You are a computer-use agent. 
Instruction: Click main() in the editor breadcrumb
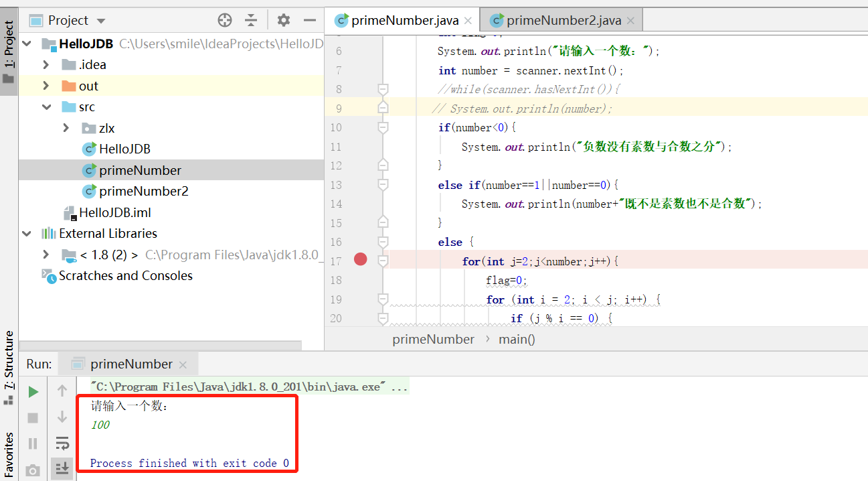(x=517, y=339)
